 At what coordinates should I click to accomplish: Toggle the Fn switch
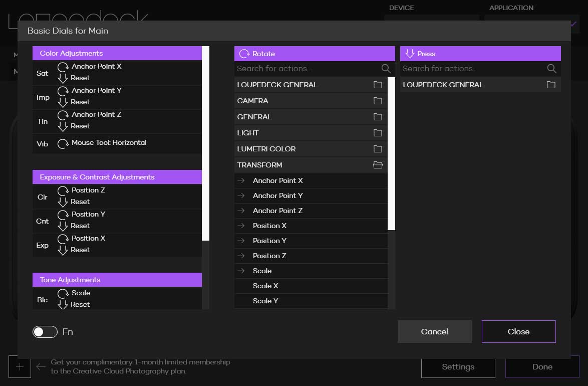(x=45, y=332)
